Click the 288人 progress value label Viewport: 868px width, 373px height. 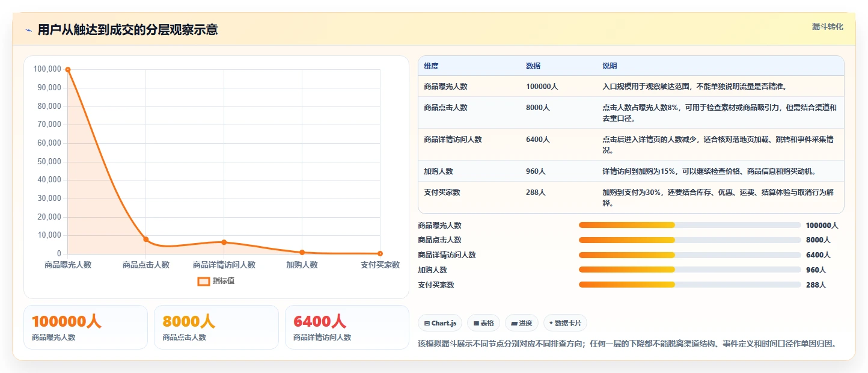click(x=816, y=285)
